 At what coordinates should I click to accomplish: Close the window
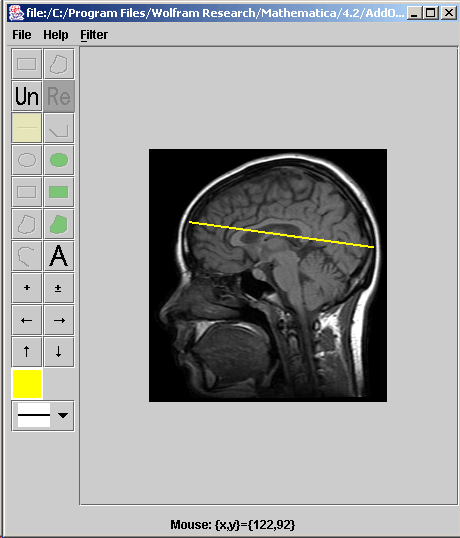448,13
